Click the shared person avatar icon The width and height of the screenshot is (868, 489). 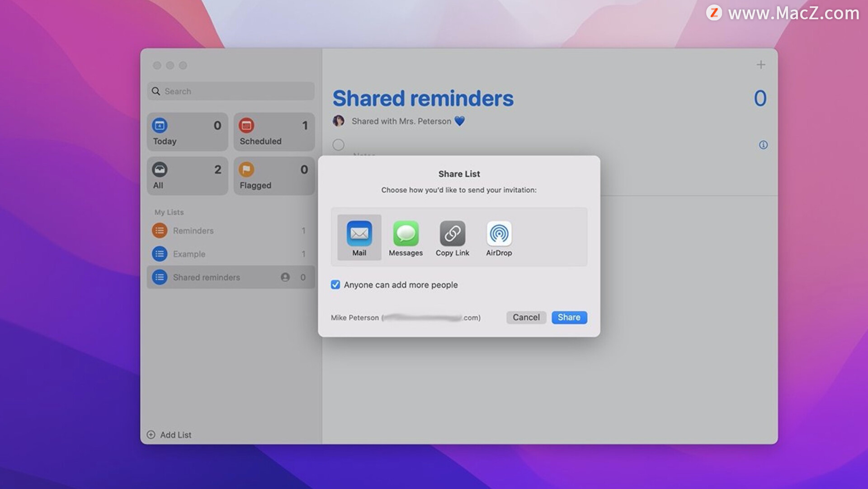coord(338,121)
